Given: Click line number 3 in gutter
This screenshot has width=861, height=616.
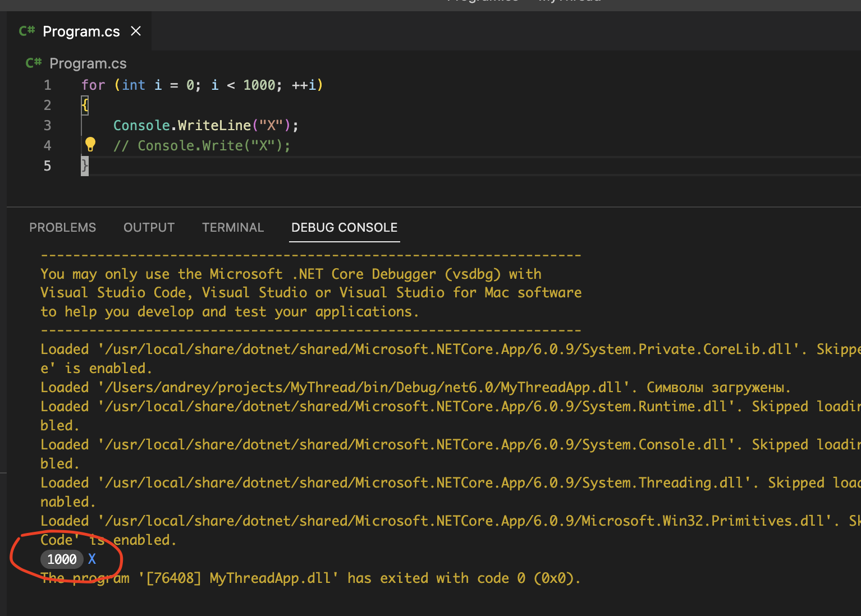Looking at the screenshot, I should pos(48,125).
